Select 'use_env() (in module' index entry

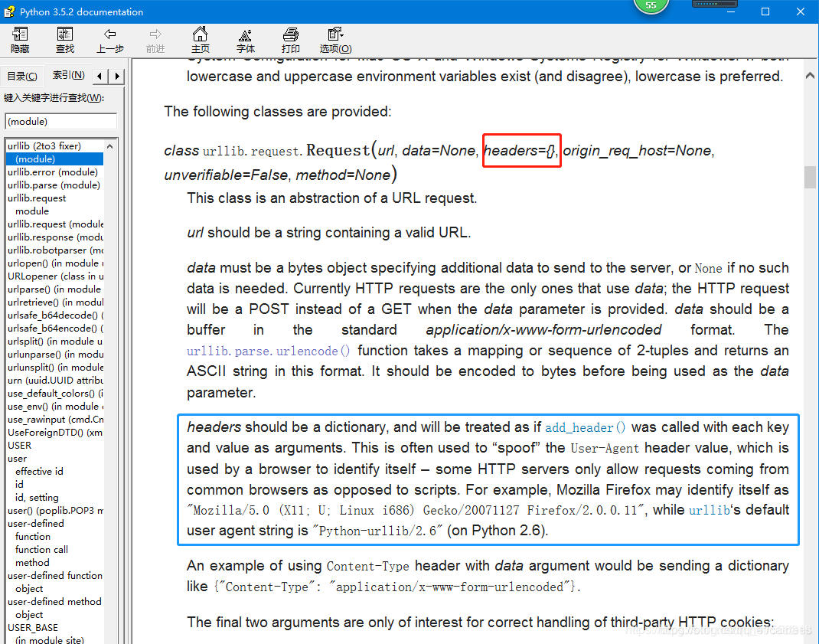pos(55,406)
